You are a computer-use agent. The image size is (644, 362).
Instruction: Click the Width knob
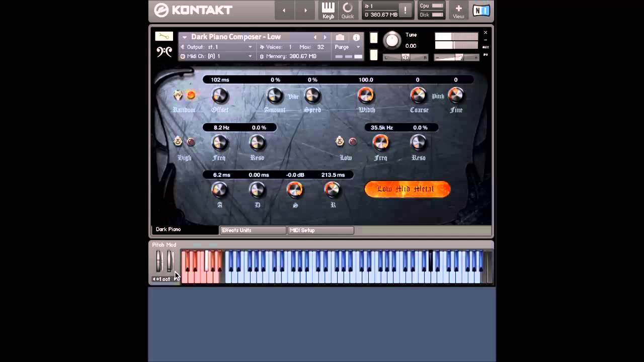[366, 96]
